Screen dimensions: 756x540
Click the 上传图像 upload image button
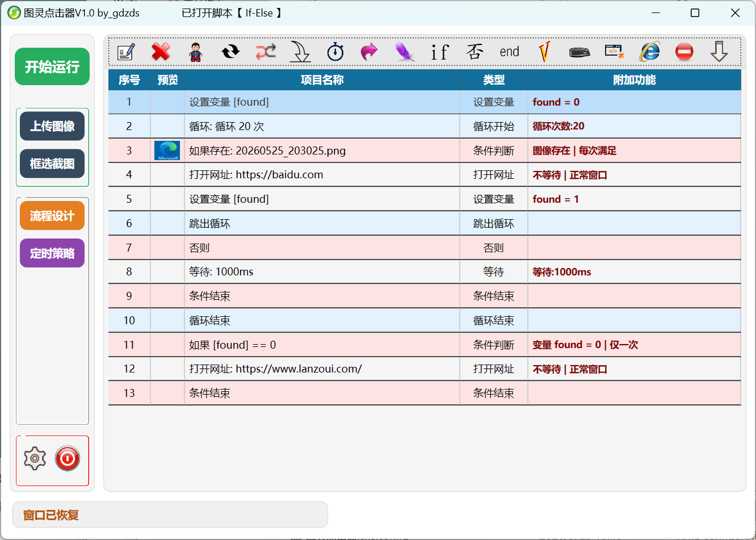(52, 126)
